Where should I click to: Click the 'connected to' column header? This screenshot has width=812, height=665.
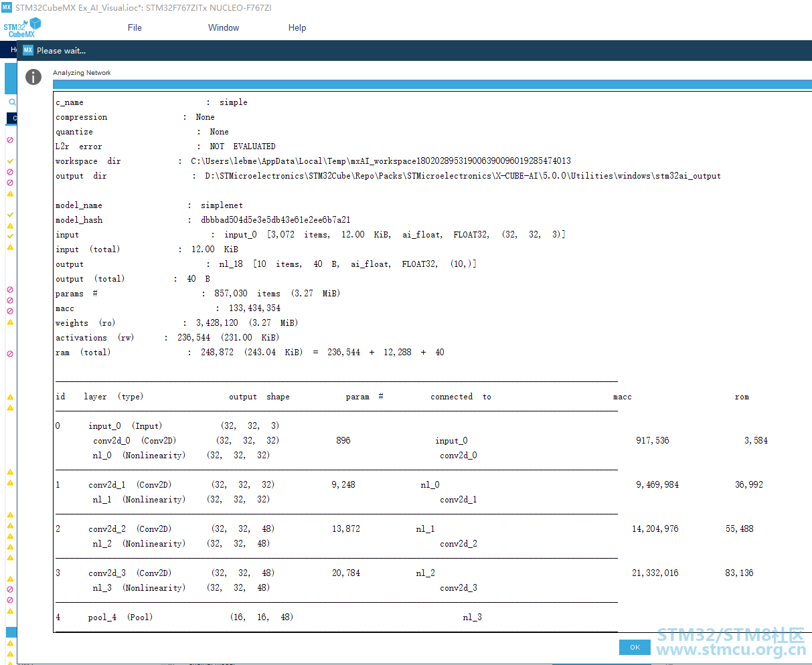point(461,397)
